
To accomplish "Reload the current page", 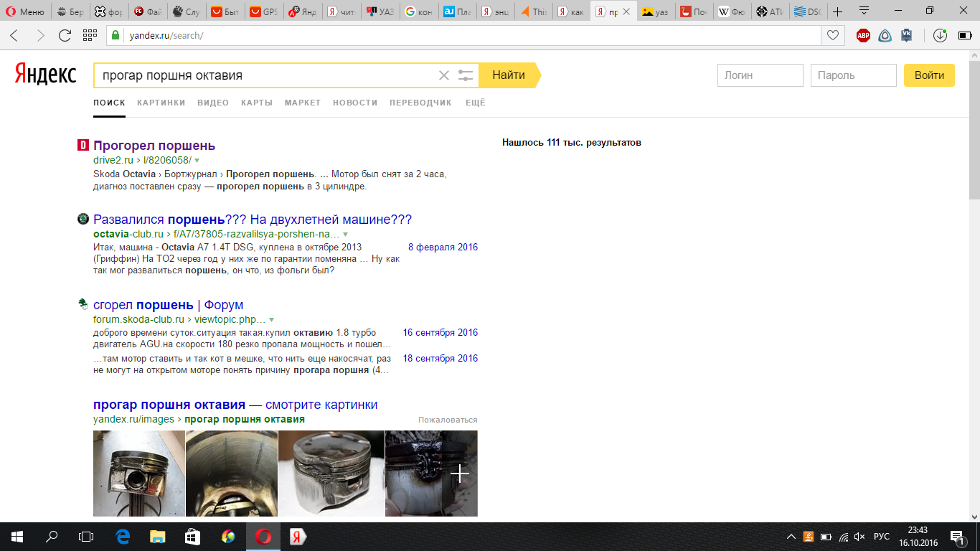I will click(65, 36).
